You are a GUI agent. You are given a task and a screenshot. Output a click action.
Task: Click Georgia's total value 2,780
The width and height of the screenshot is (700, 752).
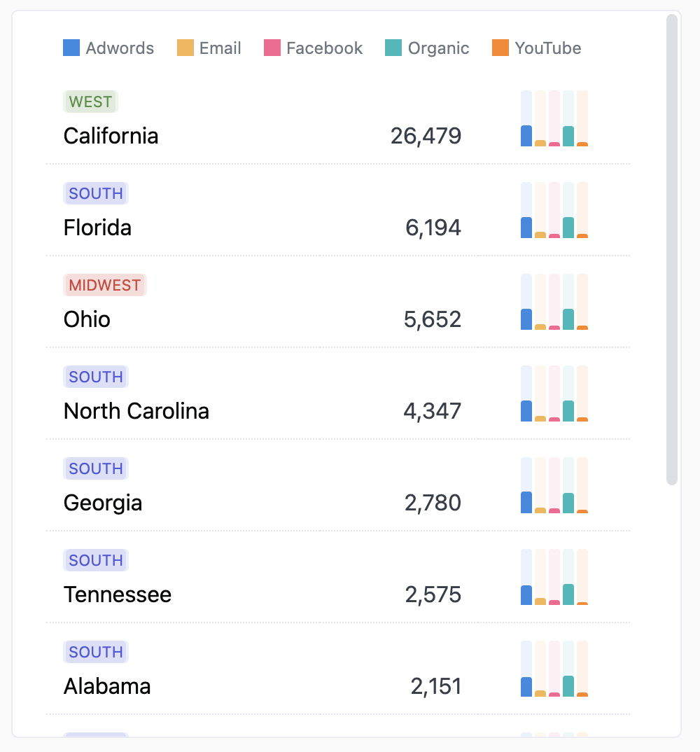433,503
